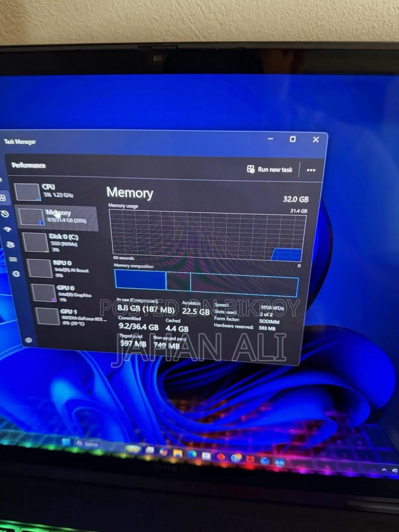Click the CPU usage thumbnail graph
The width and height of the screenshot is (399, 532).
27,192
